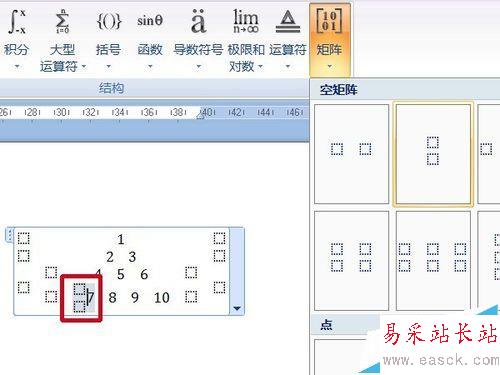
Task: Expand the 大型运算符 dropdown arrow
Action: pos(84,66)
